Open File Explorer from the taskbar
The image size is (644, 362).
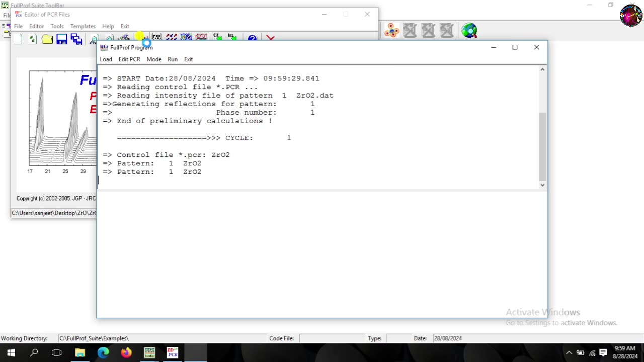pos(80,353)
